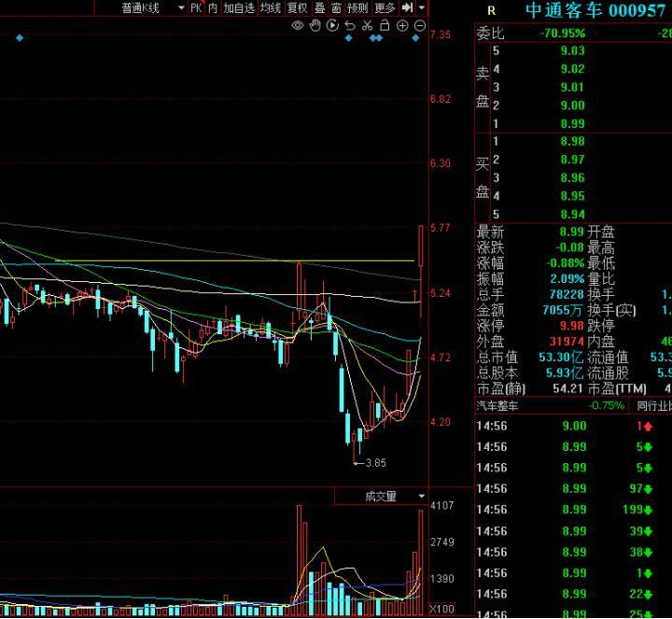The width and height of the screenshot is (672, 619).
Task: Expand the 成交量 indicator dropdown
Action: pos(421,497)
